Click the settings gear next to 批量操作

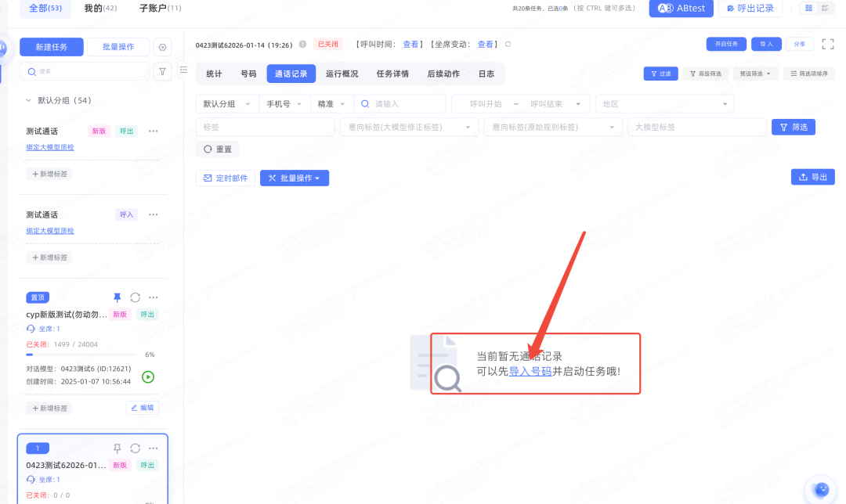coord(162,47)
